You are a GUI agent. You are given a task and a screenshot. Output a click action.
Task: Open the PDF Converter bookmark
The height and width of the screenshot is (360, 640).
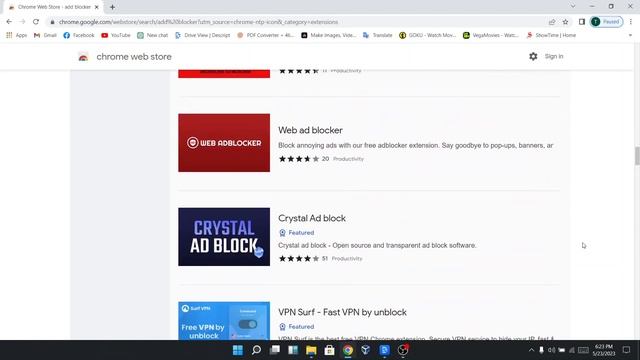coord(265,36)
